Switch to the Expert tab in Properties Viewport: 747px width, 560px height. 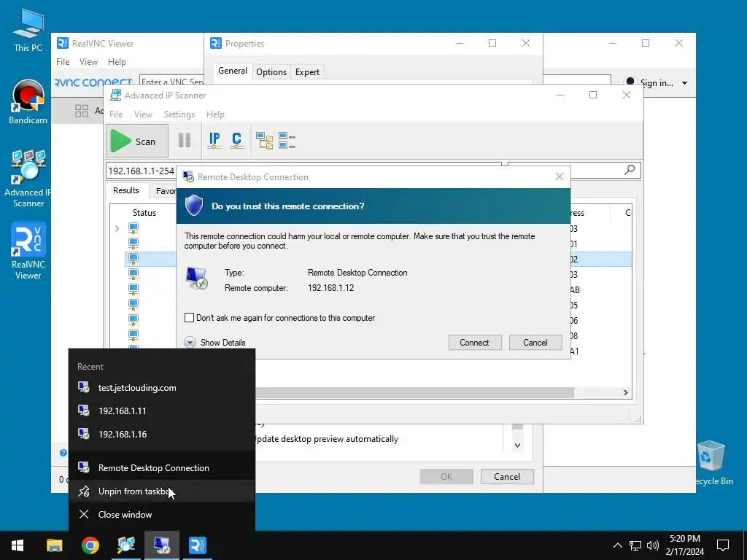point(307,72)
